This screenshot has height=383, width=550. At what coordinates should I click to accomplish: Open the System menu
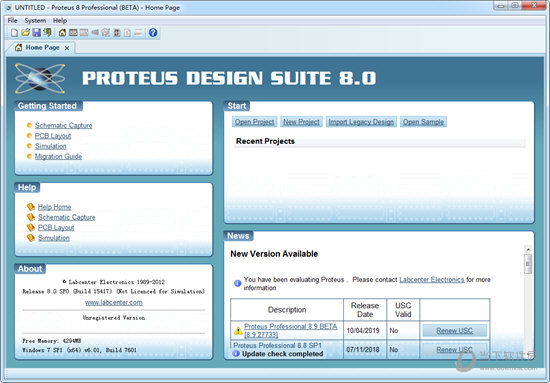click(35, 20)
